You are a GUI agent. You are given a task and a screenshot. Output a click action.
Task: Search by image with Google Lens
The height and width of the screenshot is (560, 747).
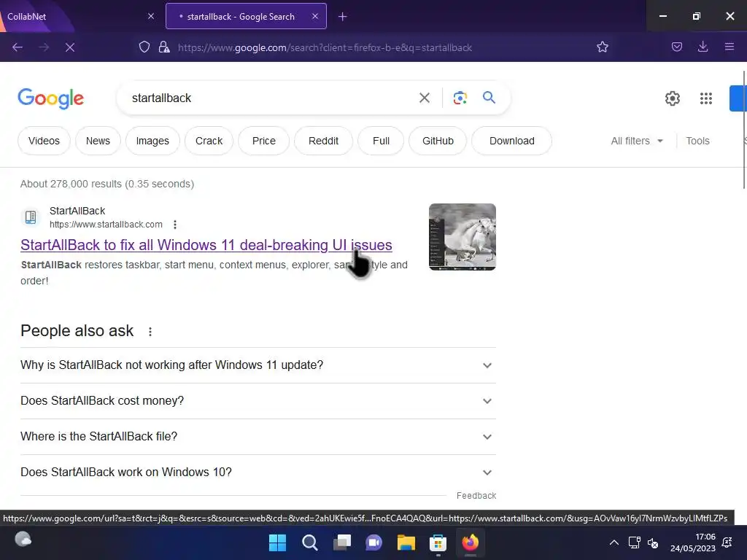tap(460, 98)
